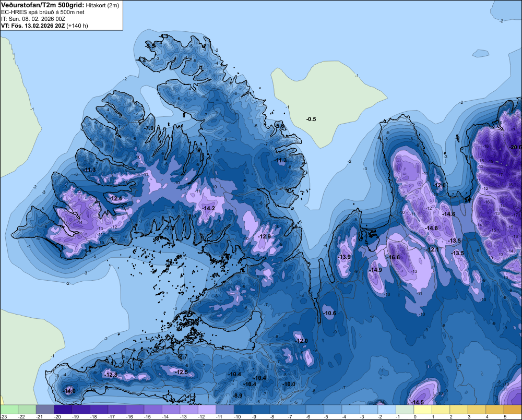This screenshot has height=420, width=522.
Task: Pick the legend color swatch above -14
Action: pyautogui.click(x=171, y=410)
